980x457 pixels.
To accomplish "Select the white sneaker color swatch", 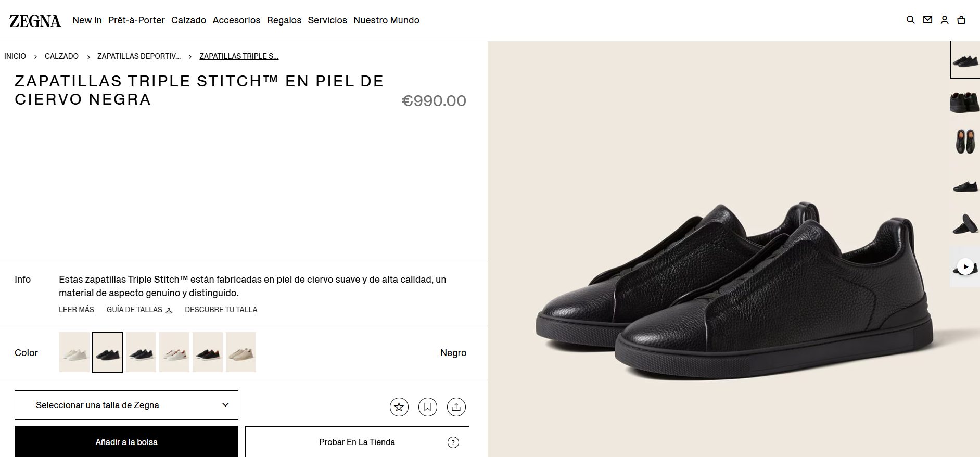I will coord(74,352).
